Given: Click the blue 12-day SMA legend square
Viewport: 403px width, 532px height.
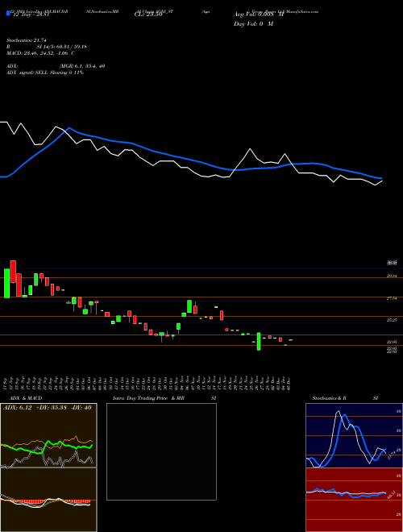Looking at the screenshot, I should [8, 14].
